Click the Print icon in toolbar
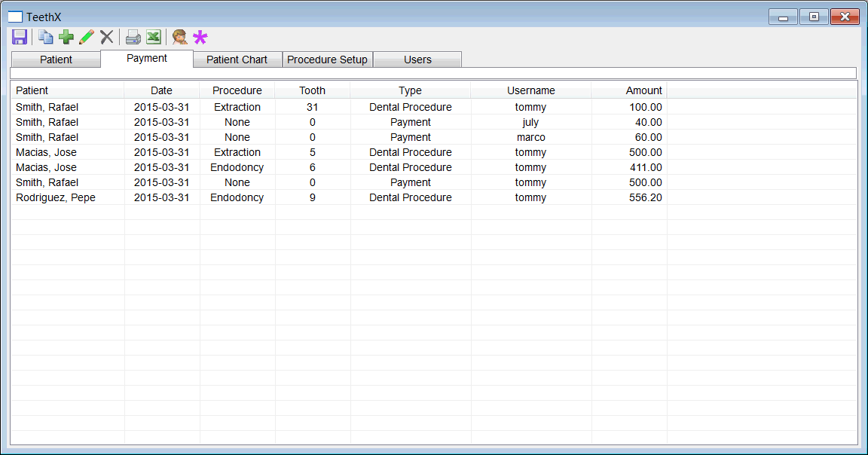The height and width of the screenshot is (455, 868). [133, 37]
